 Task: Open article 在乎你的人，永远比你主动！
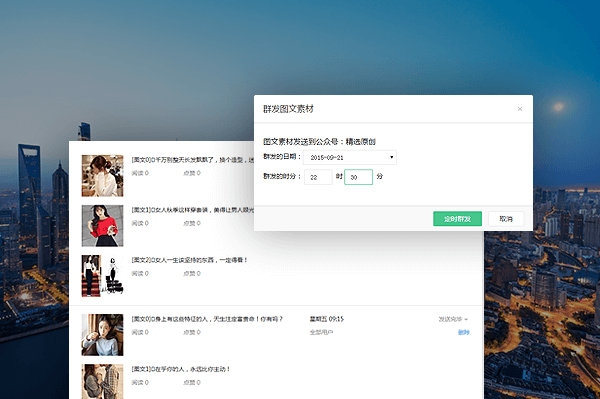click(181, 369)
